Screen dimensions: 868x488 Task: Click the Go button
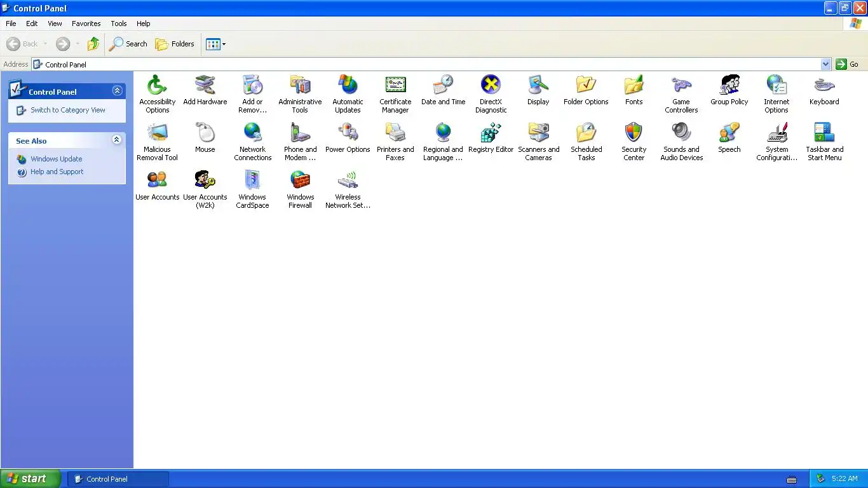click(848, 64)
